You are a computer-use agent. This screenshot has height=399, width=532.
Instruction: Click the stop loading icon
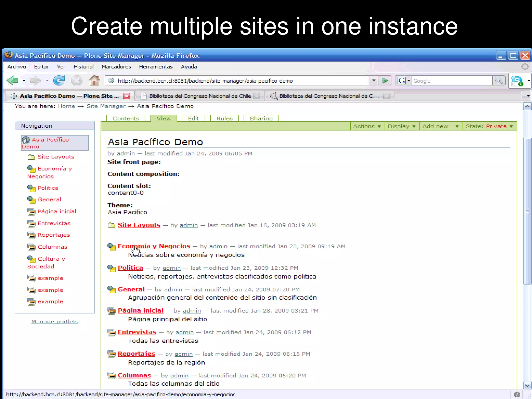[77, 81]
